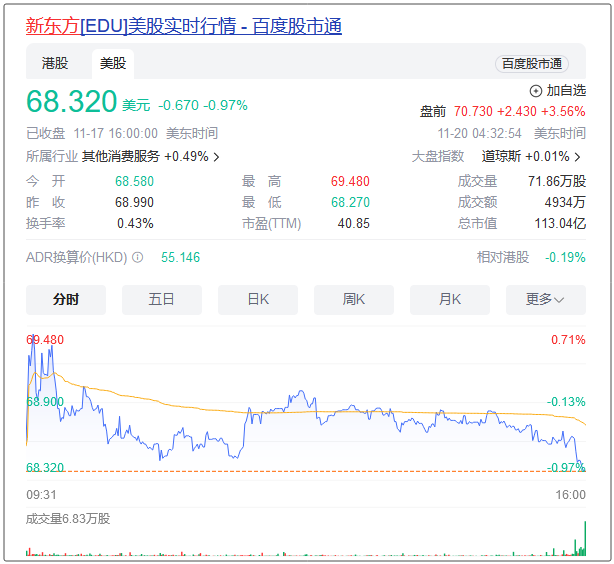
Task: Select the 分时 chart tab
Action: [x=66, y=300]
